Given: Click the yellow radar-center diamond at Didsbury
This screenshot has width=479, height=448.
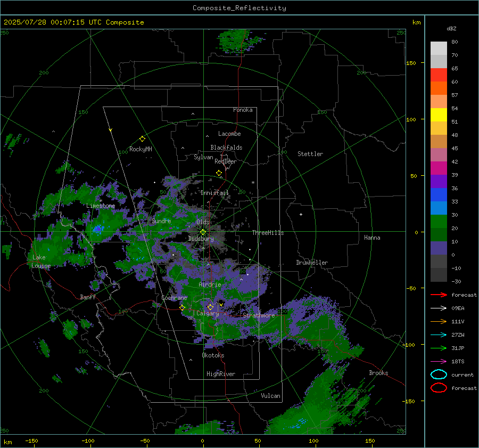Looking at the screenshot, I should pos(203,232).
